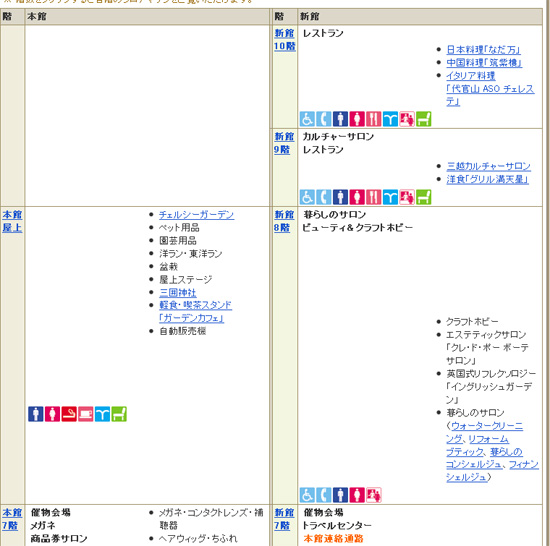Viewport: 550px width, 546px height.
Task: Click women's restroom icon in 新館10階 row
Action: pyautogui.click(x=357, y=119)
